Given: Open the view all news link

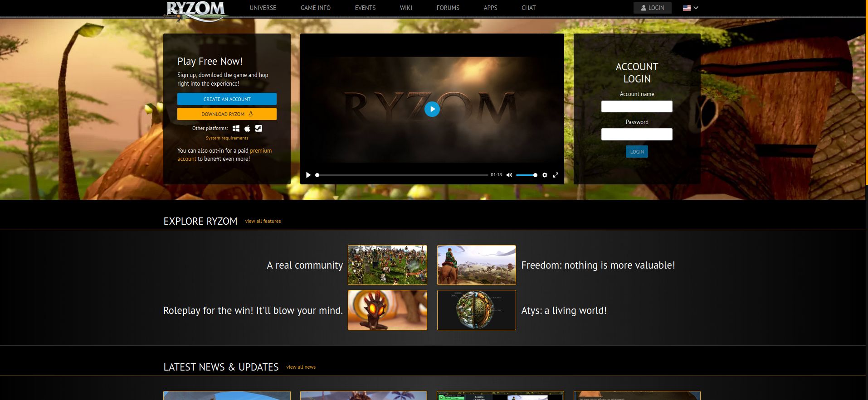Looking at the screenshot, I should (301, 367).
